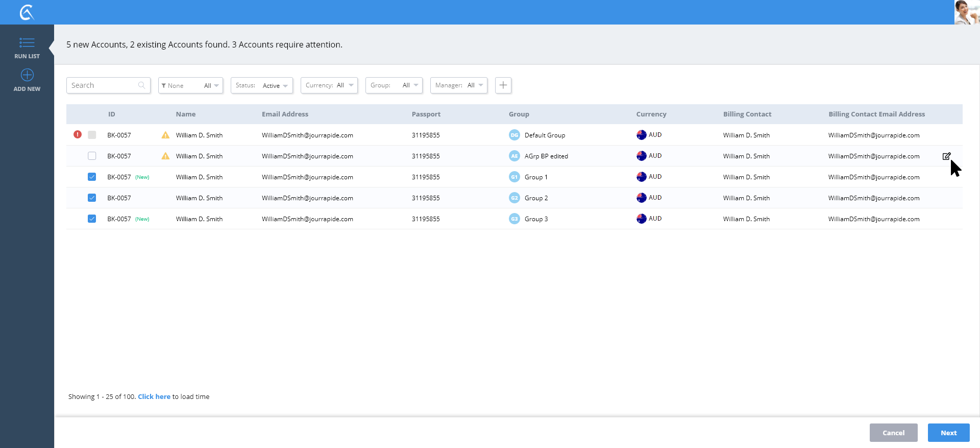Open the Status Active dropdown
Screen dimensions: 980x448
coord(262,85)
